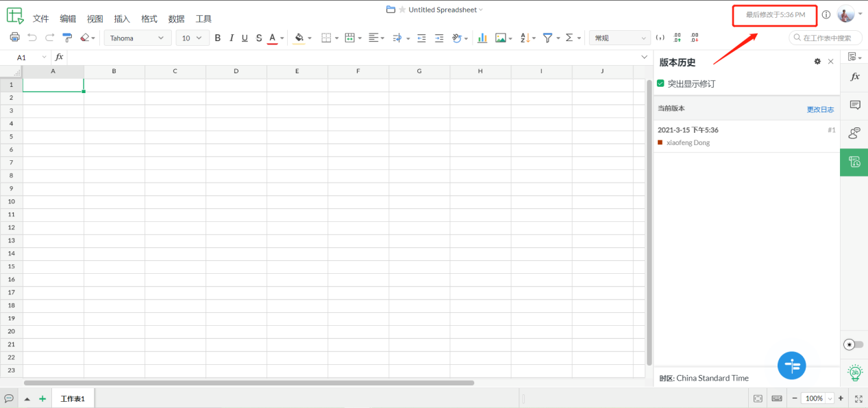Open the version history icon in the sidebar
This screenshot has height=408, width=868.
(854, 162)
